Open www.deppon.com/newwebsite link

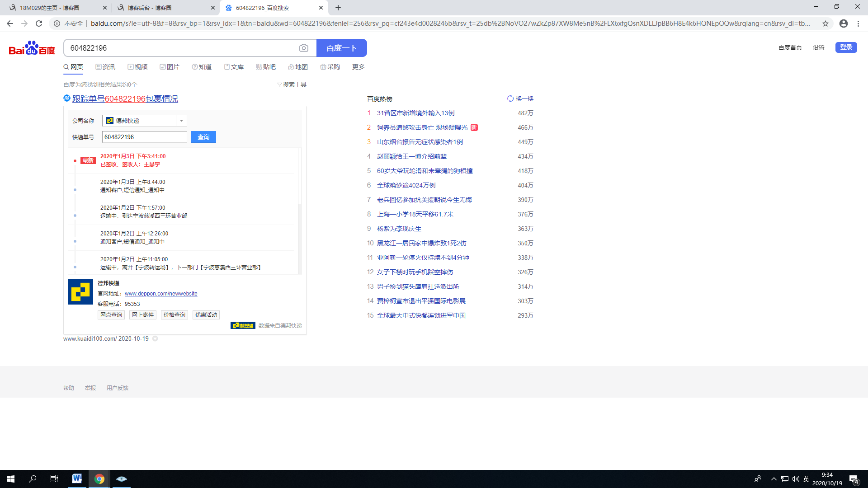coord(161,294)
